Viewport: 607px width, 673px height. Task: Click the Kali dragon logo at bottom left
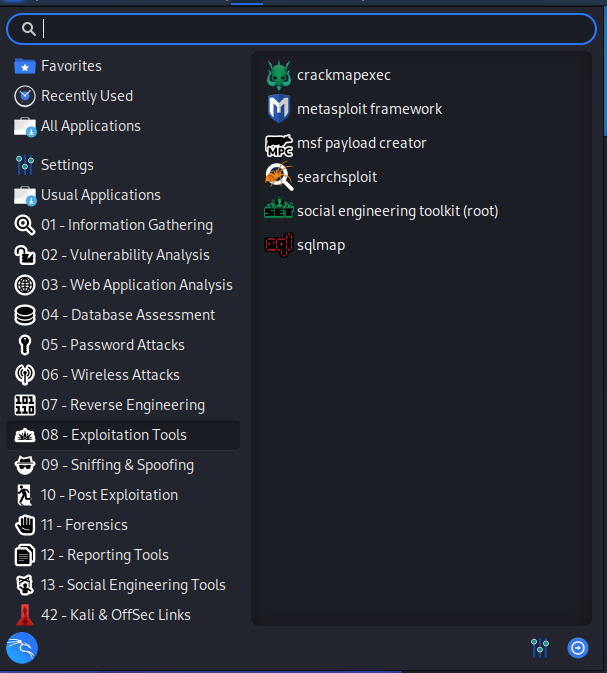(x=22, y=648)
